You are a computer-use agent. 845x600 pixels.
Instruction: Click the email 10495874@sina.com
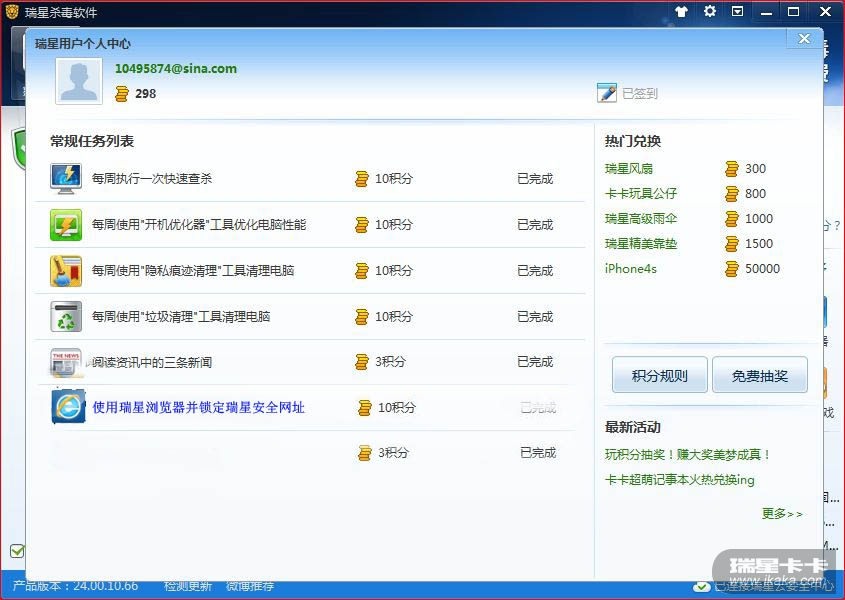(176, 68)
